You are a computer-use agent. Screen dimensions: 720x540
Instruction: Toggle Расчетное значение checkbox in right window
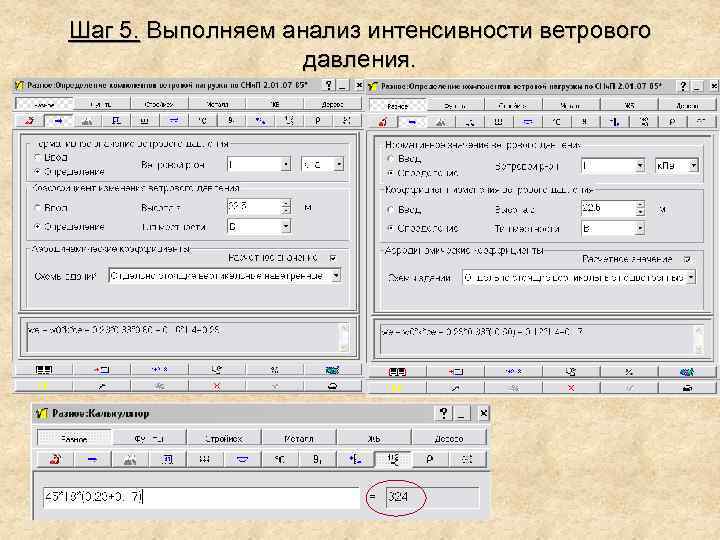click(686, 259)
